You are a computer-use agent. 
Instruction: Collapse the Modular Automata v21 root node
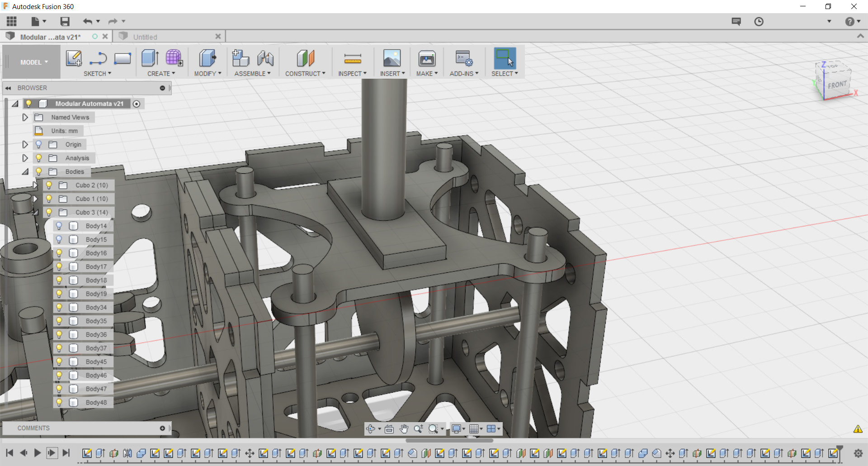coord(15,104)
